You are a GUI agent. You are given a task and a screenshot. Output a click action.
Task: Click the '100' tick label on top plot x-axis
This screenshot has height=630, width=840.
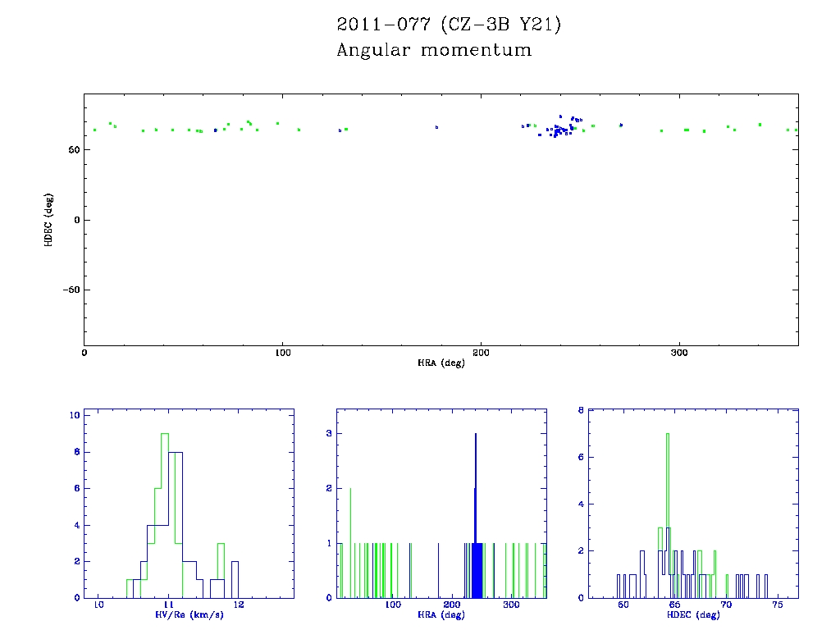[282, 353]
